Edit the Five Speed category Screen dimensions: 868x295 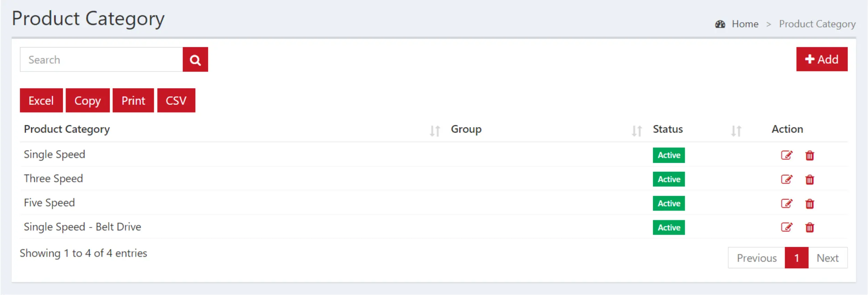click(x=786, y=203)
